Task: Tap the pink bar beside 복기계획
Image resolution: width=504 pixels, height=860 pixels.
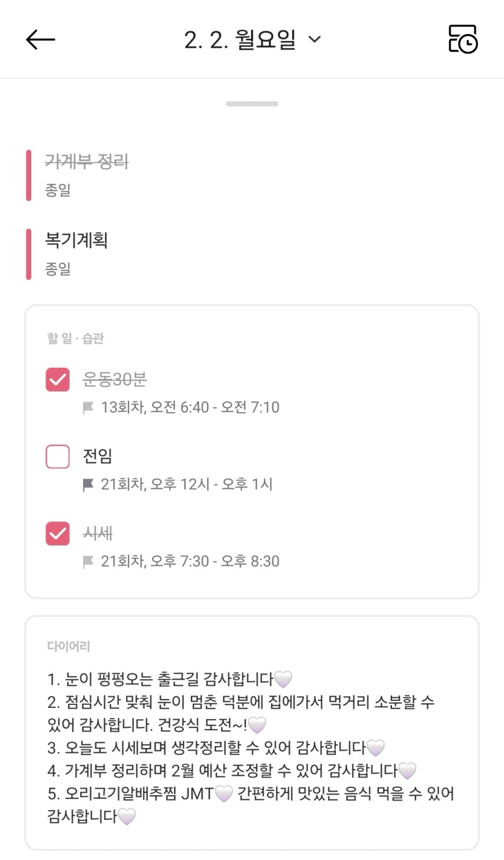Action: [28, 254]
